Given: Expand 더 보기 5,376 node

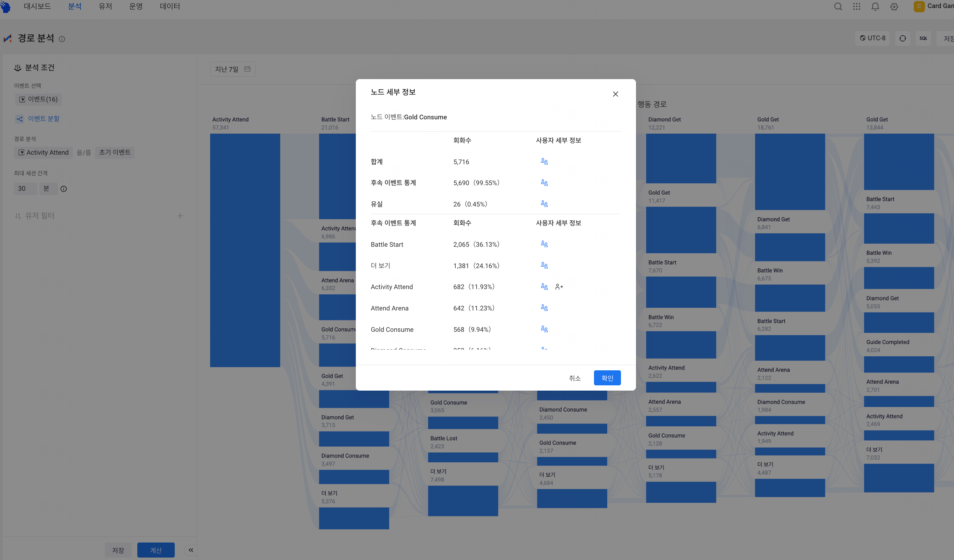Looking at the screenshot, I should click(354, 518).
